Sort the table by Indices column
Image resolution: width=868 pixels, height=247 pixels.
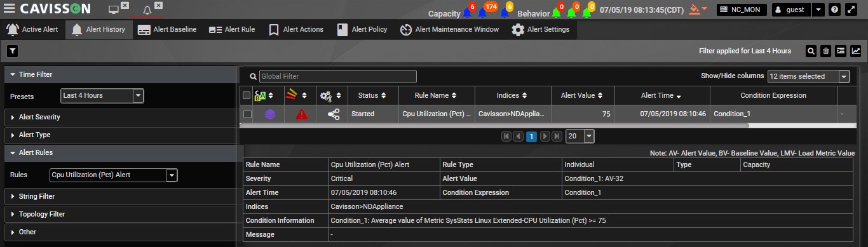tap(513, 96)
